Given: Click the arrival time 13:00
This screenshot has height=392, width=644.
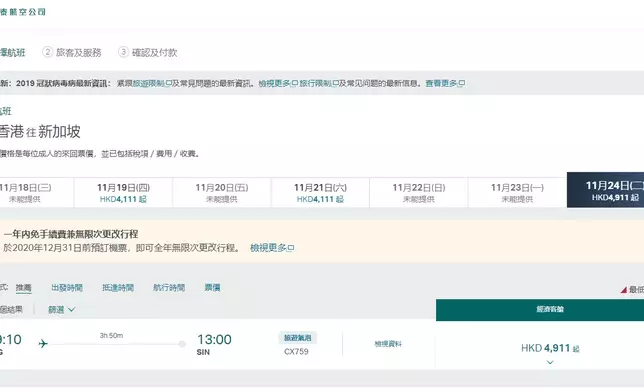Looking at the screenshot, I should (214, 339).
